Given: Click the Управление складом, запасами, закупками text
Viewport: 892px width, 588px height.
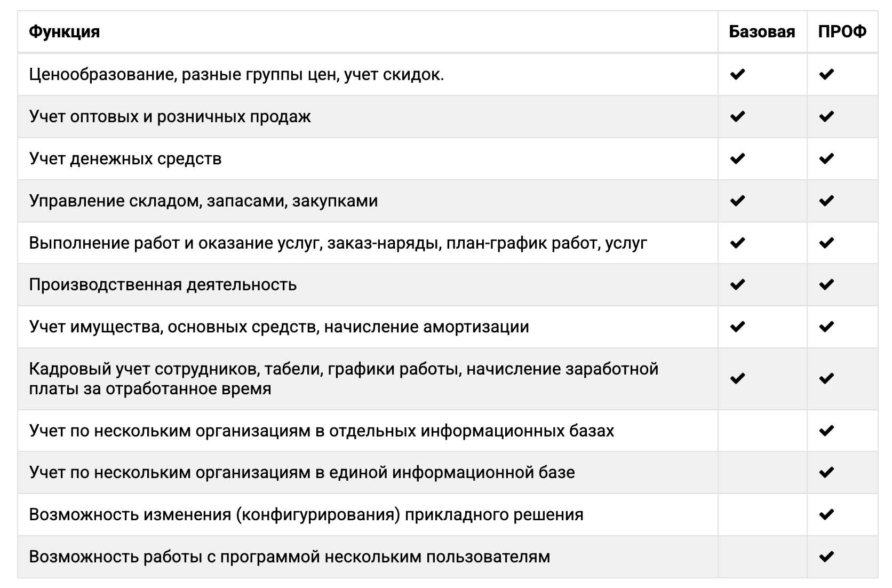Looking at the screenshot, I should pyautogui.click(x=203, y=201).
